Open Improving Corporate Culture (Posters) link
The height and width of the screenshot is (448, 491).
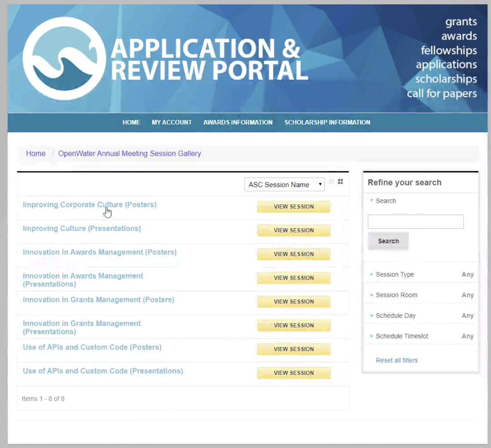[x=89, y=205]
